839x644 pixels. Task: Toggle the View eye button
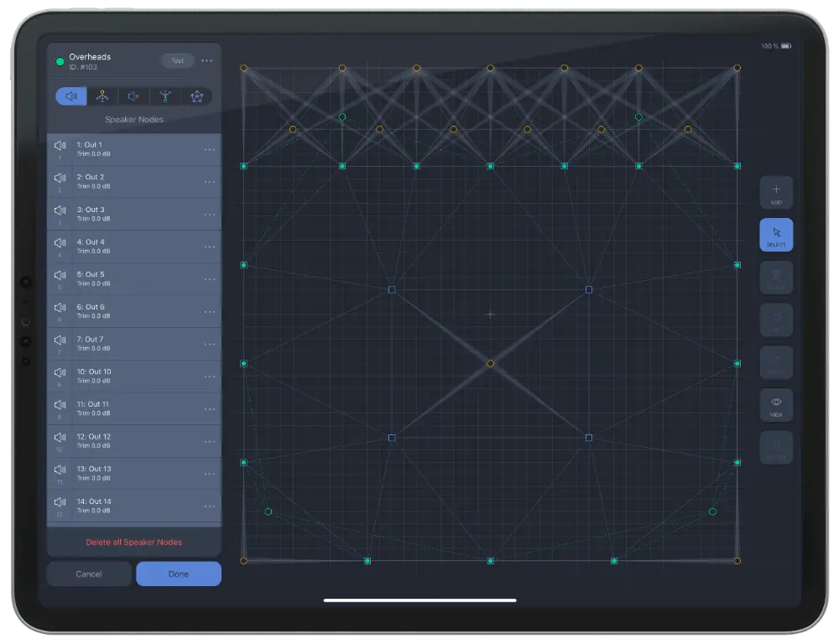775,404
